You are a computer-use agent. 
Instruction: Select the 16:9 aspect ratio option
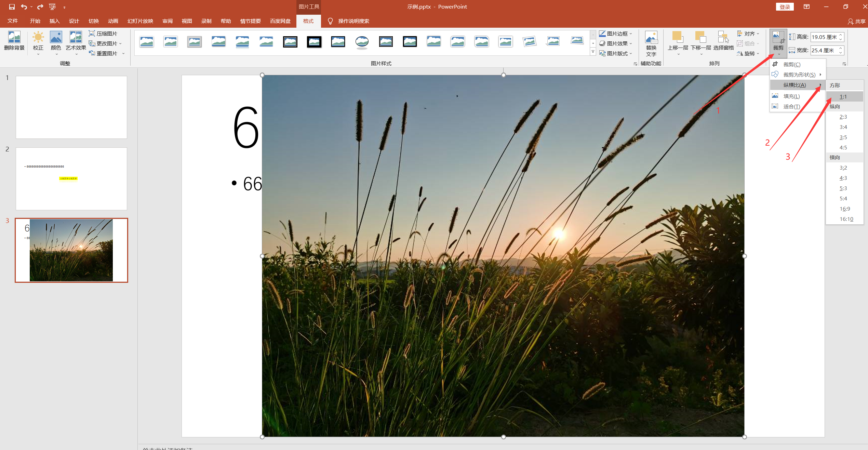[845, 209]
